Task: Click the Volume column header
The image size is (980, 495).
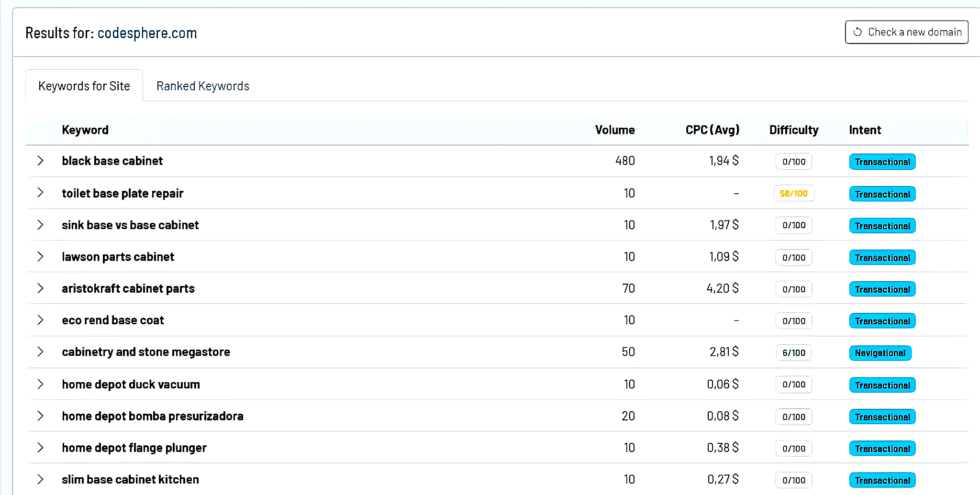Action: click(615, 130)
